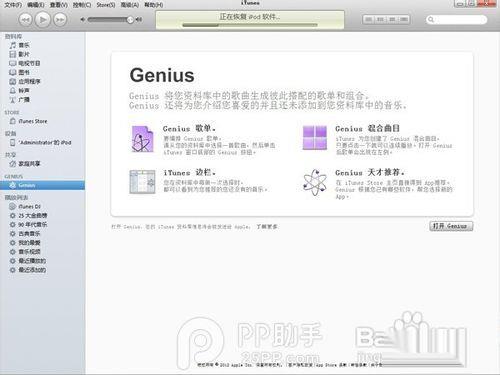Screen dimensions: 500x375
Task: Click the GENIUS section header
Action: click(14, 176)
